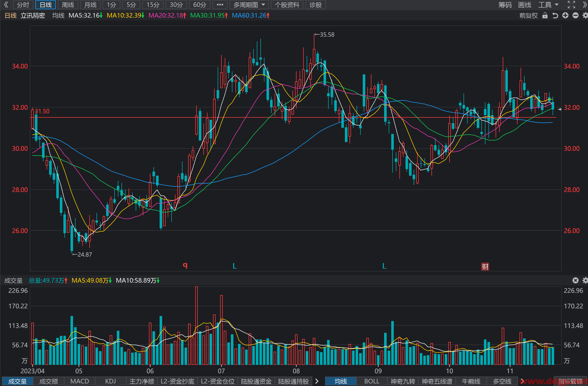Viewport: 588px width, 386px height.
Task: Close the volume indicator panel
Action: pyautogui.click(x=576, y=280)
